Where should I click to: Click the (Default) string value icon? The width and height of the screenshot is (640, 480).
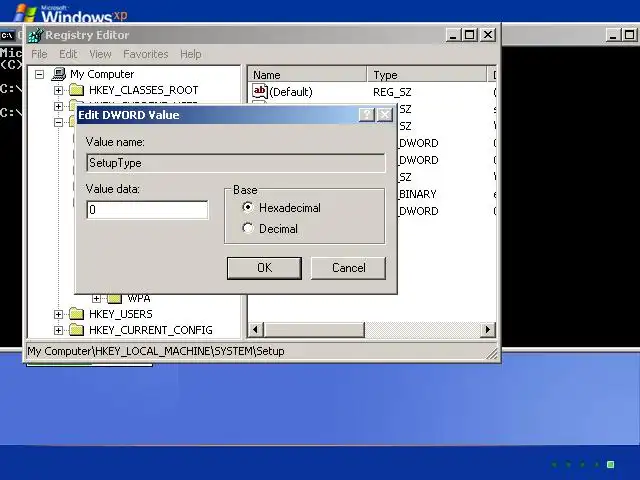pos(260,91)
